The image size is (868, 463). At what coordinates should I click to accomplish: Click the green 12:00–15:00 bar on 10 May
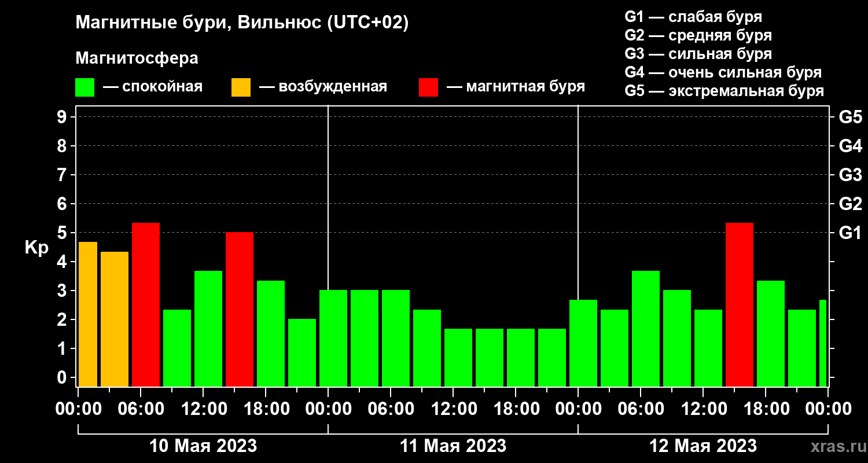(x=208, y=329)
